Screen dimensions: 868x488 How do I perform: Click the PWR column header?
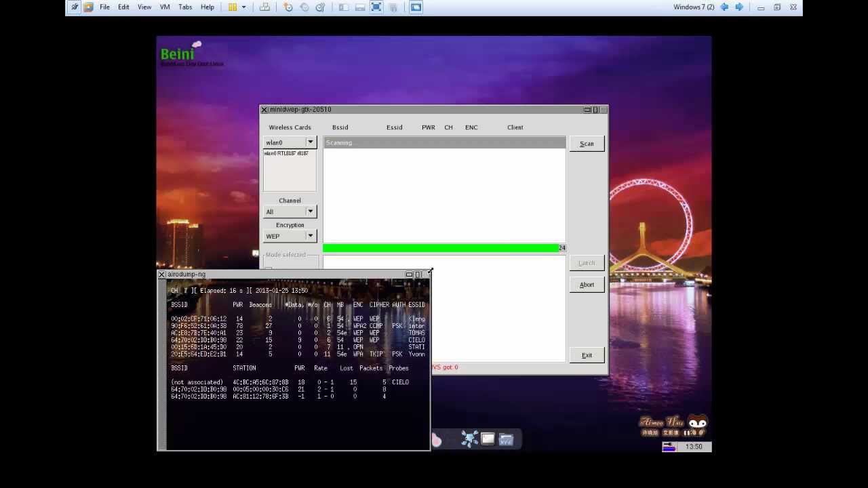429,127
